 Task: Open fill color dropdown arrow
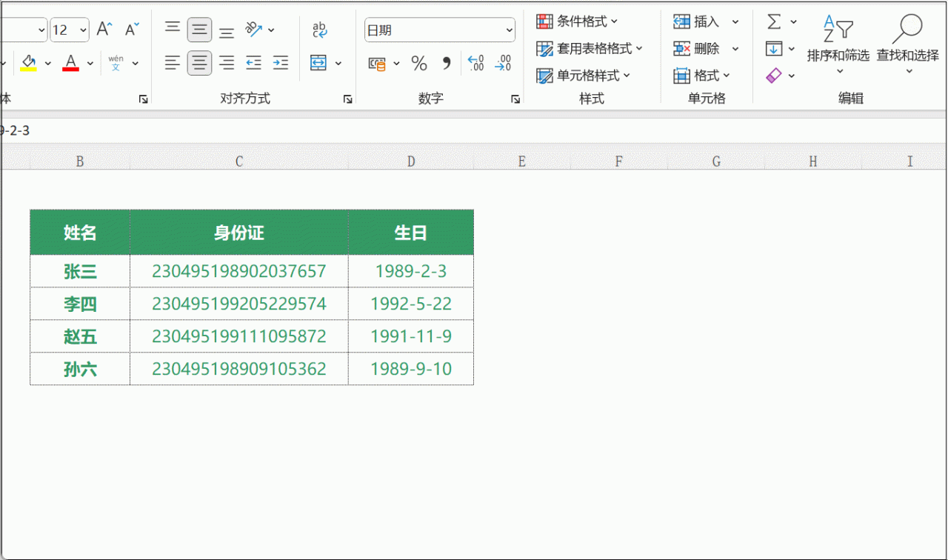[x=48, y=63]
